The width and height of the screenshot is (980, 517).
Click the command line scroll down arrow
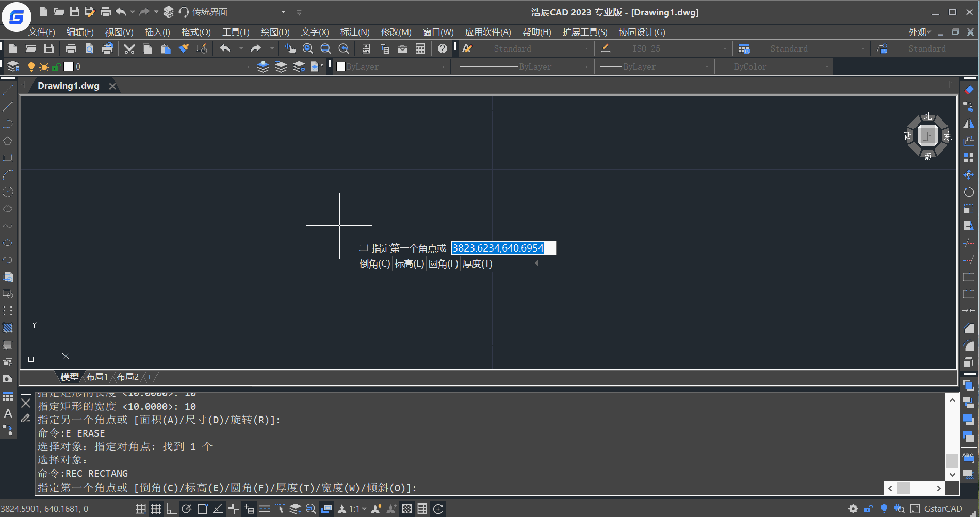tap(952, 474)
